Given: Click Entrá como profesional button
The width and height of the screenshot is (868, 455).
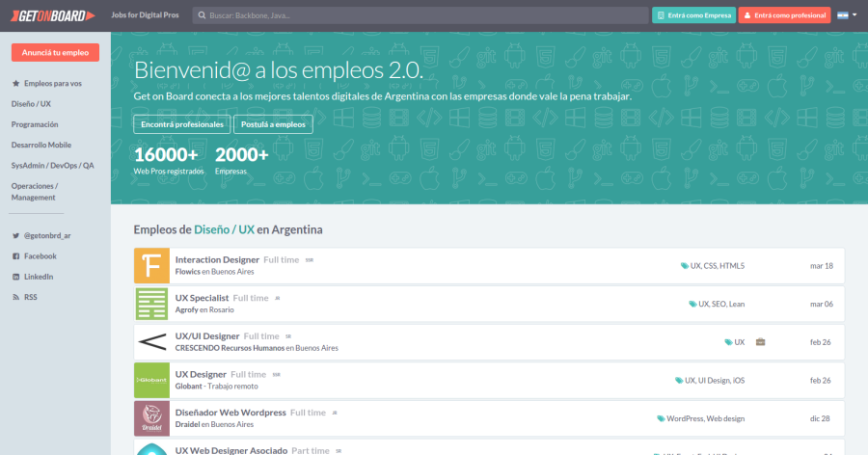Looking at the screenshot, I should [x=784, y=15].
